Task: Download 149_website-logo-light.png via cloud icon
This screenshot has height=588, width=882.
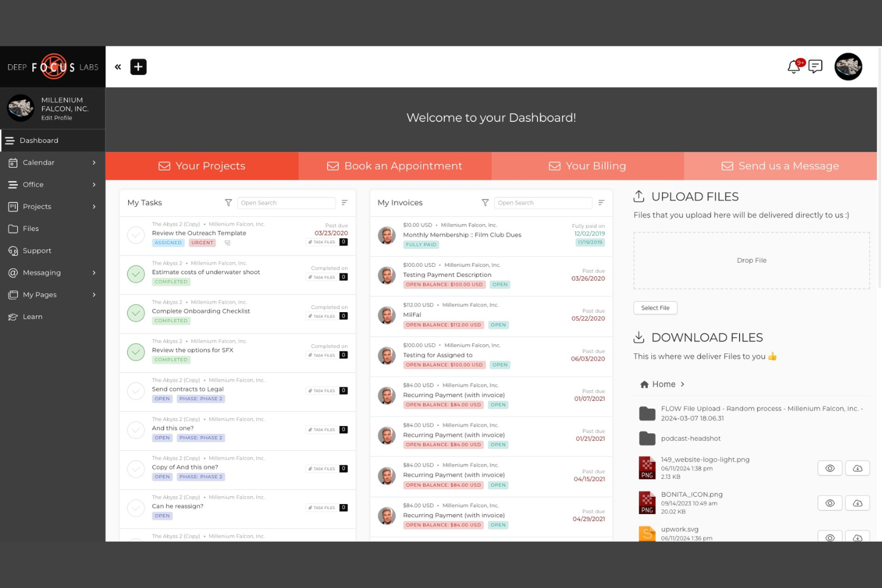Action: (x=858, y=468)
